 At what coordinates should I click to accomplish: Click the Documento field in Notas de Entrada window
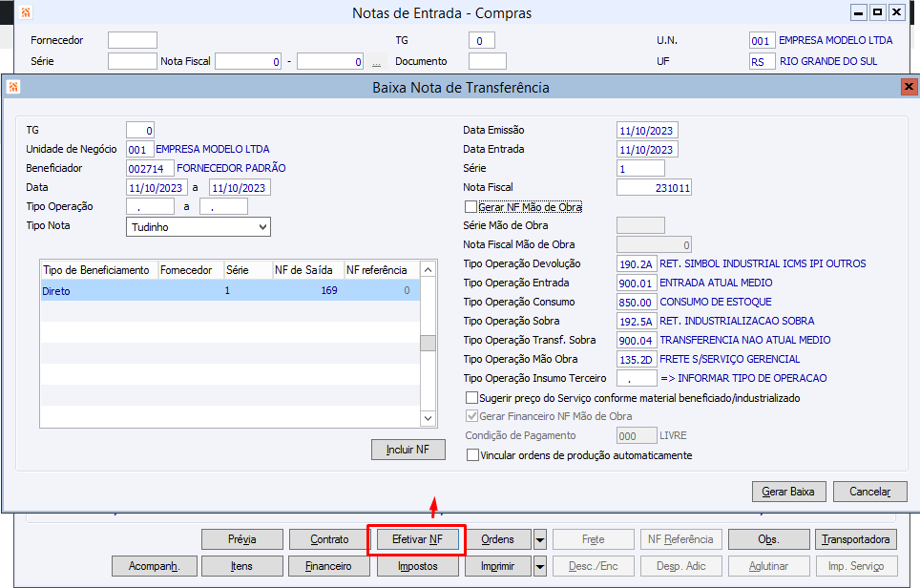point(488,62)
